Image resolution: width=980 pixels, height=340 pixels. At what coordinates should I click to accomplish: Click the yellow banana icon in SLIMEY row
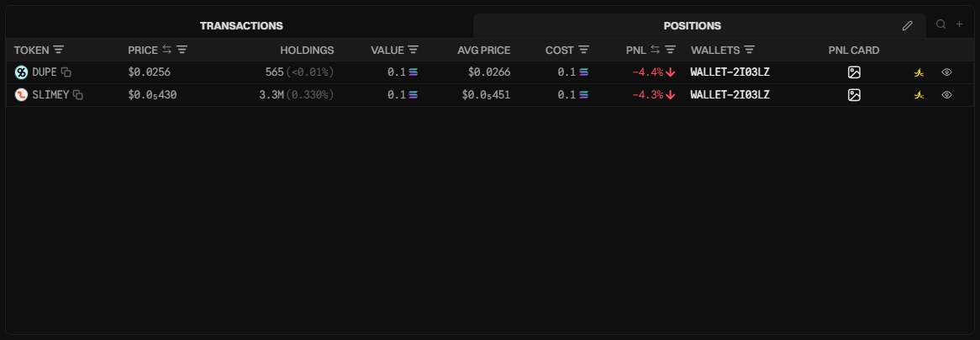919,95
